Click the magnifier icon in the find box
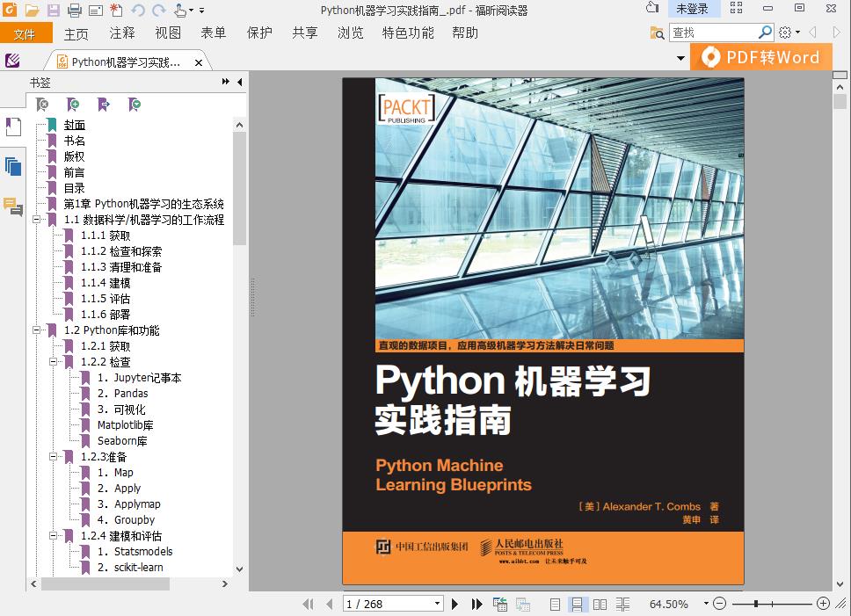 click(x=765, y=32)
